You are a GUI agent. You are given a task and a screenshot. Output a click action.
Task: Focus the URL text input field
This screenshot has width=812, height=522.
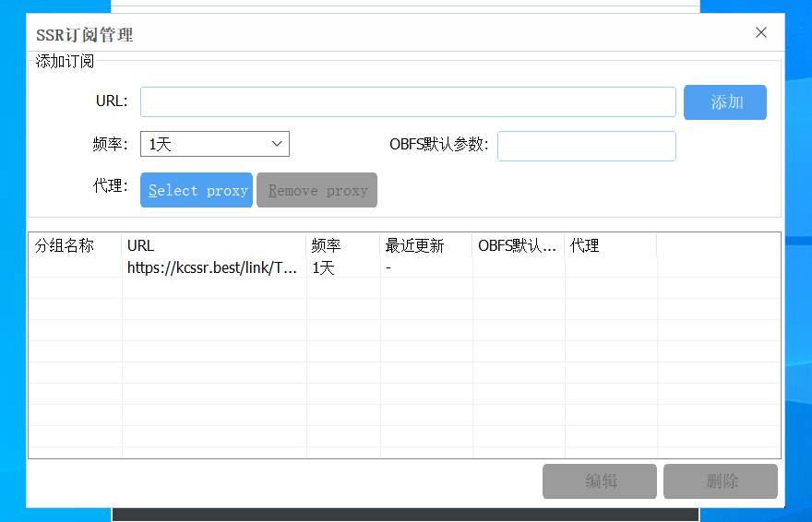click(x=408, y=101)
